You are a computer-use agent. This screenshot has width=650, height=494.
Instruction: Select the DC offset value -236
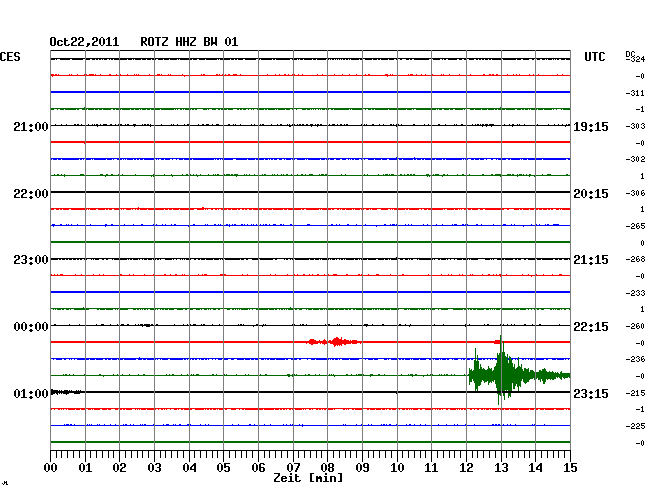pyautogui.click(x=635, y=359)
